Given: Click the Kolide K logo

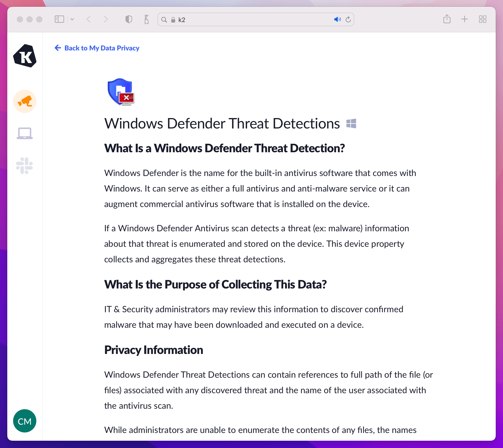Looking at the screenshot, I should click(25, 56).
